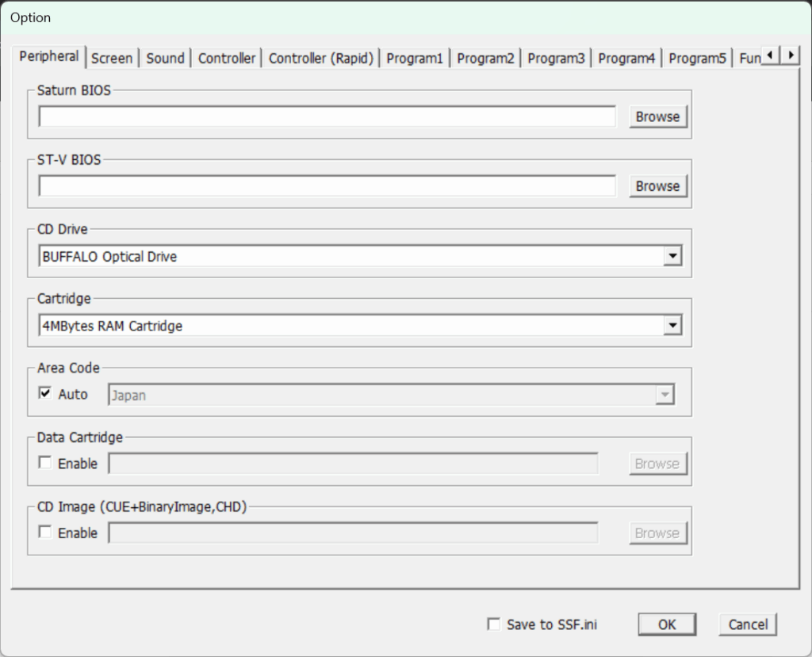Enable the Data Cartridge checkbox

[45, 464]
